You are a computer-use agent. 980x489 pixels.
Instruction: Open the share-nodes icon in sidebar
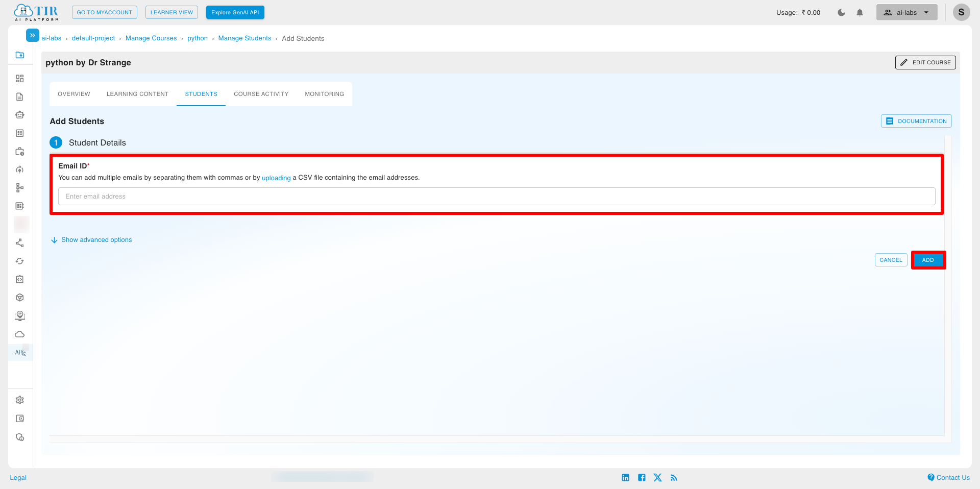click(x=20, y=243)
